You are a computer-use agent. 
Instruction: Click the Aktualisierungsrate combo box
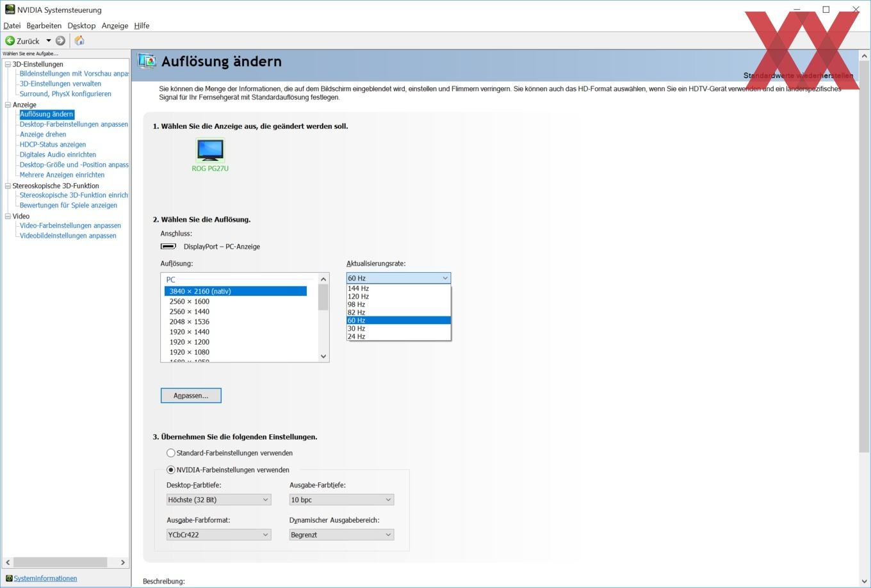[x=398, y=278]
